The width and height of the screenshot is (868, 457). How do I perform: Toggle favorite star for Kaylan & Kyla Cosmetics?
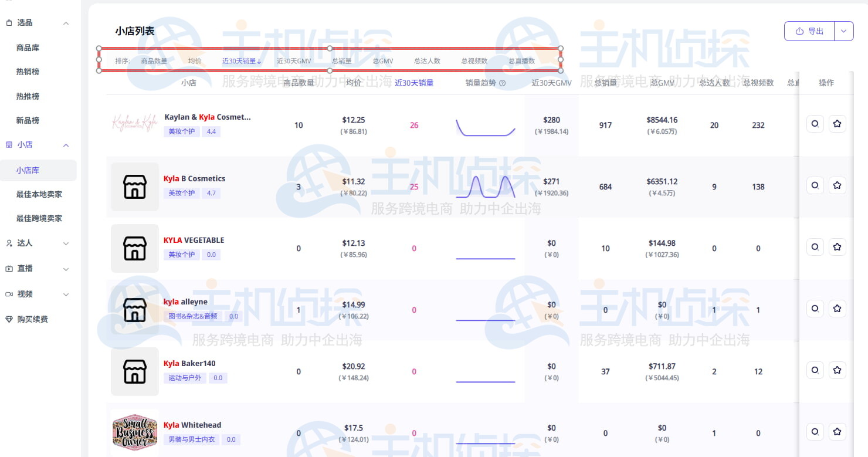(x=837, y=124)
